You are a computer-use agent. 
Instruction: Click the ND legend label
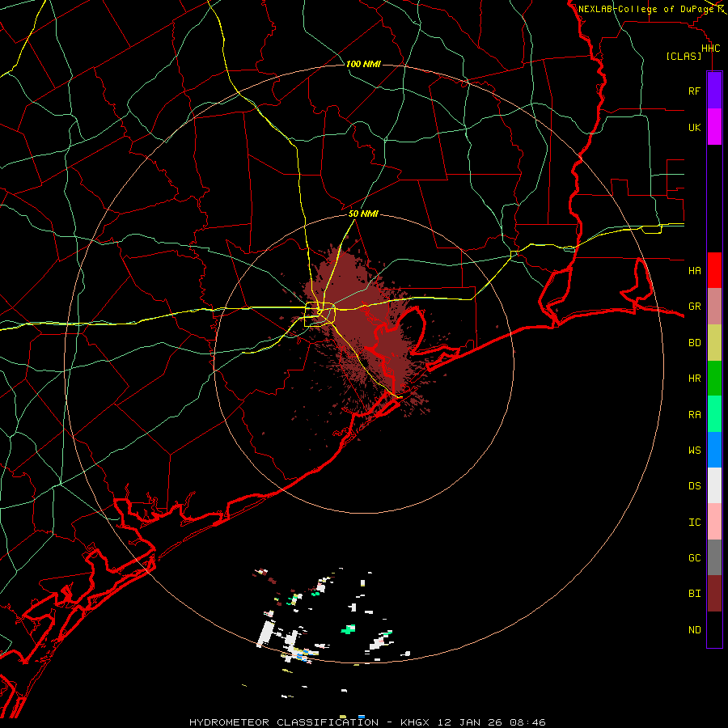tap(694, 630)
